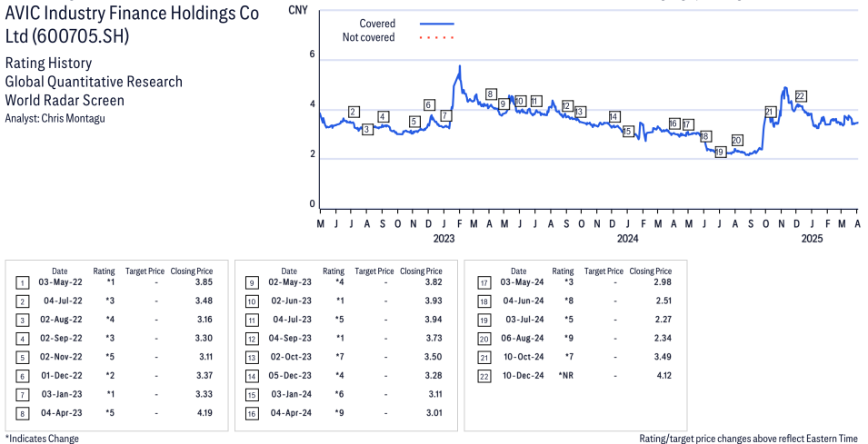This screenshot has width=868, height=444.
Task: Click chart marker 19 near July 2024
Action: click(x=720, y=152)
